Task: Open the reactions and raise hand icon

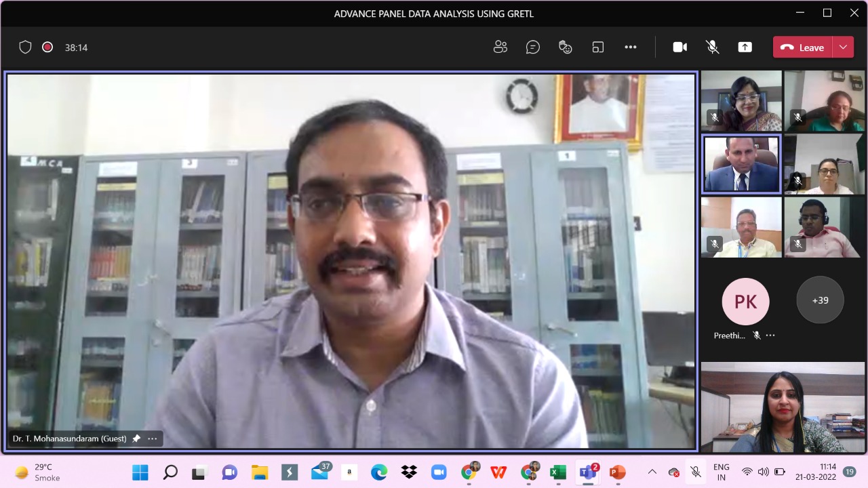Action: click(566, 47)
